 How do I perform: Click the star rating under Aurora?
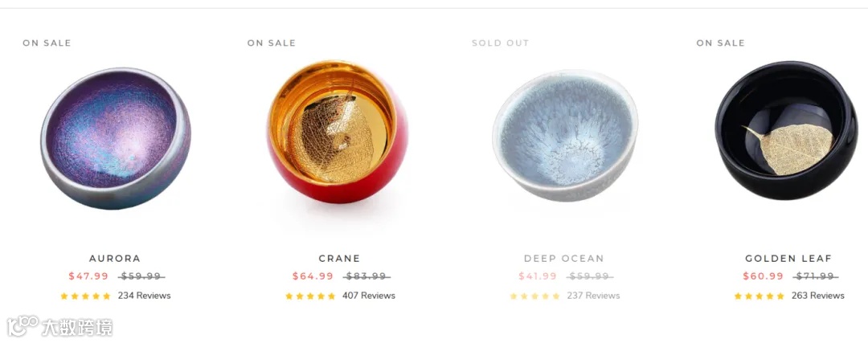click(85, 296)
